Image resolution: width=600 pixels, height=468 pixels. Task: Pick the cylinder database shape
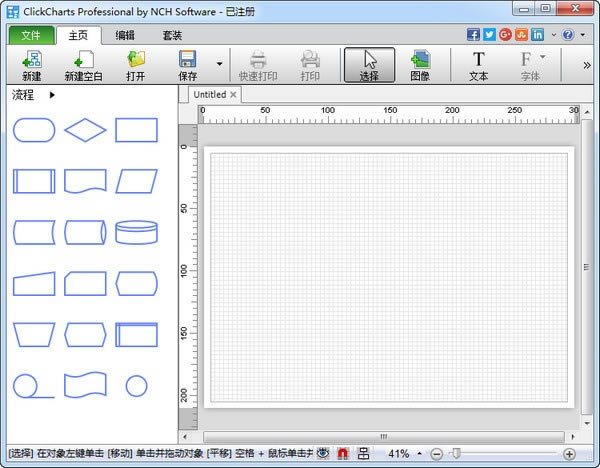(136, 232)
